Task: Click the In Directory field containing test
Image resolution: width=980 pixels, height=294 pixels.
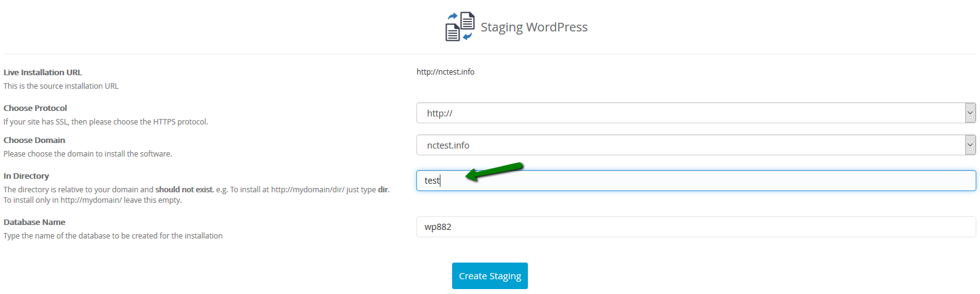Action: (x=696, y=181)
